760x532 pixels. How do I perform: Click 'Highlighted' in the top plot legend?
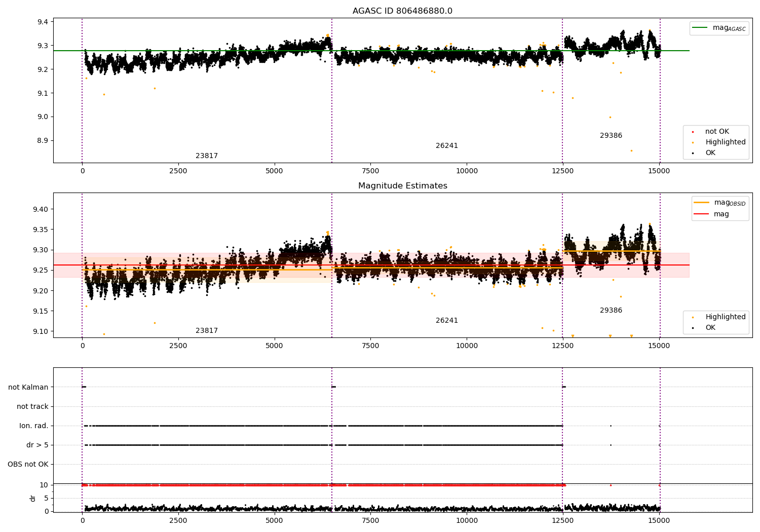click(726, 142)
